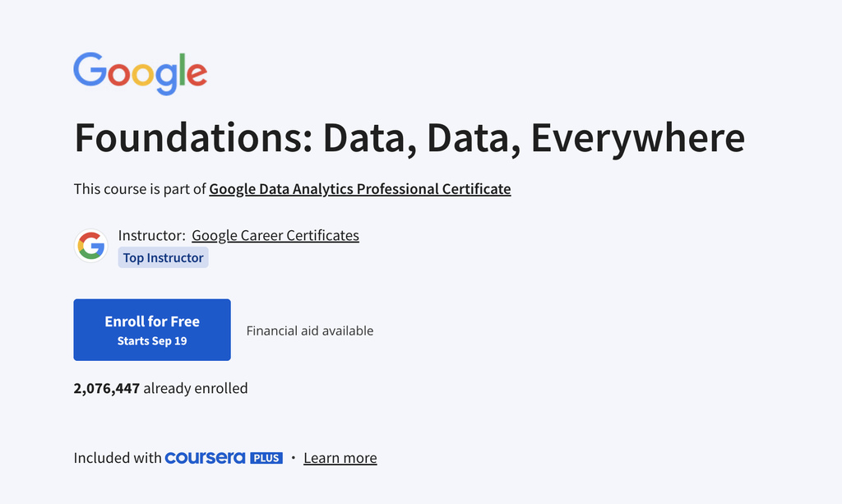842x504 pixels.
Task: Open the Learn more link
Action: 340,457
